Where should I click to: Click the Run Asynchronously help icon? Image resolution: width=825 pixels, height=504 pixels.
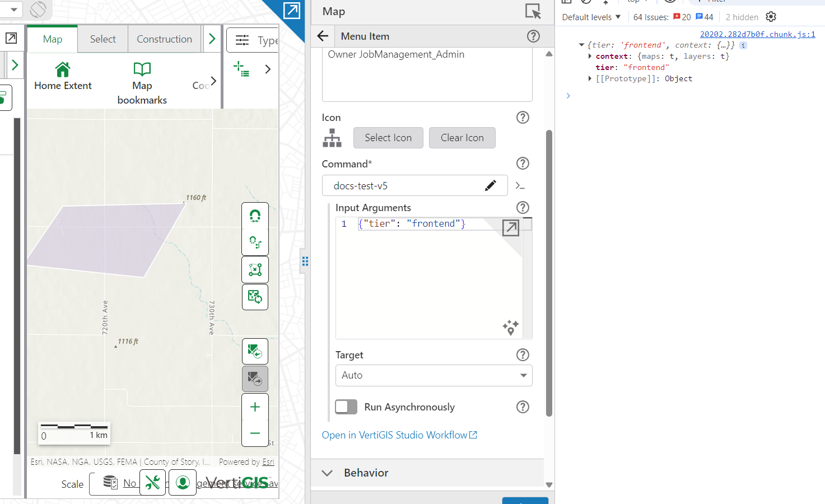click(x=523, y=407)
